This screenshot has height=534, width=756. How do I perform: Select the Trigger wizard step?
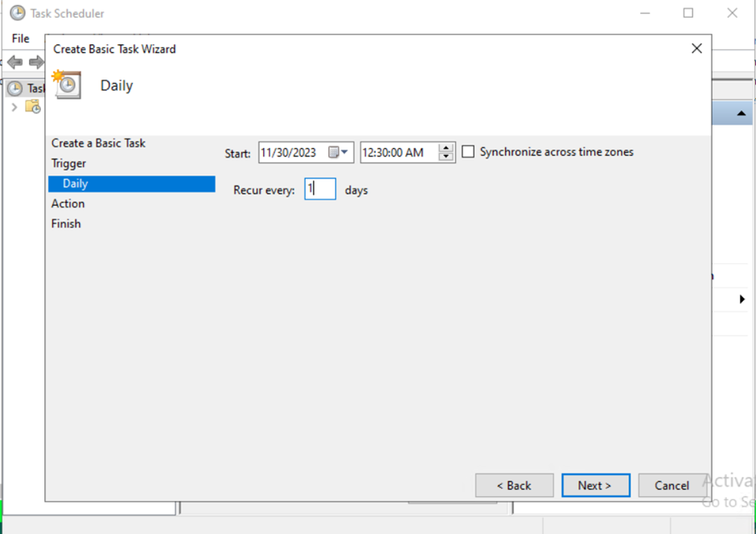(68, 163)
